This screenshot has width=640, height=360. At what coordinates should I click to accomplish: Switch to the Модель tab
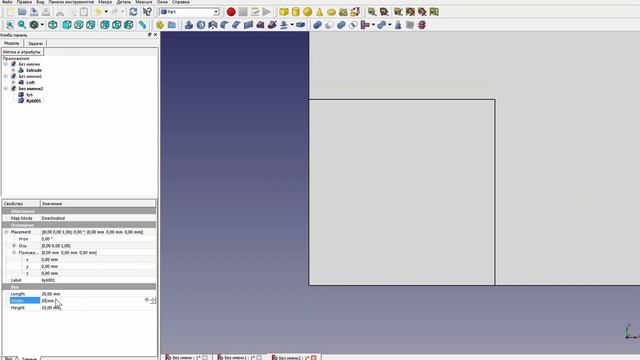coord(11,43)
